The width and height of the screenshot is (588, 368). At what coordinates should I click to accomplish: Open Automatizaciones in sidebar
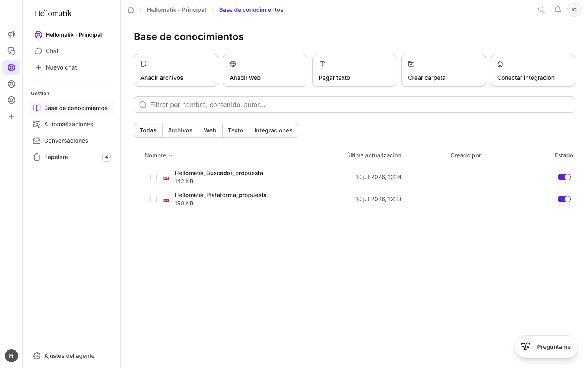click(x=71, y=124)
